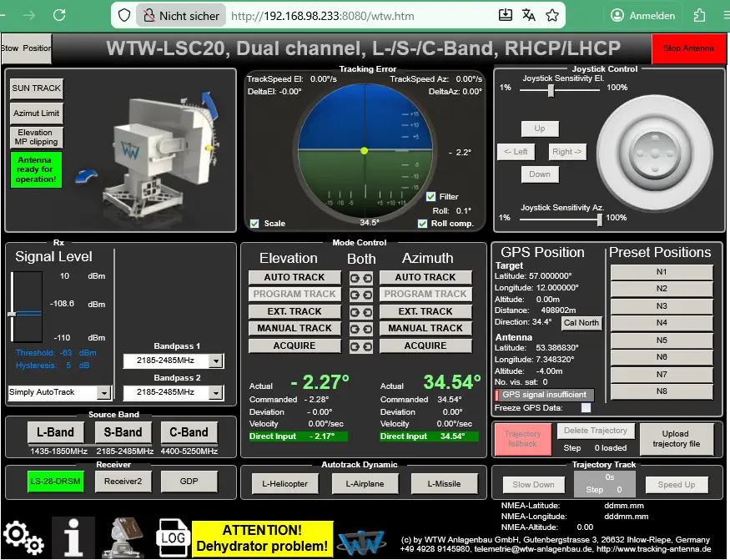730x560 pixels.
Task: Choose L-Missile autotrack dynamic
Action: click(x=444, y=484)
